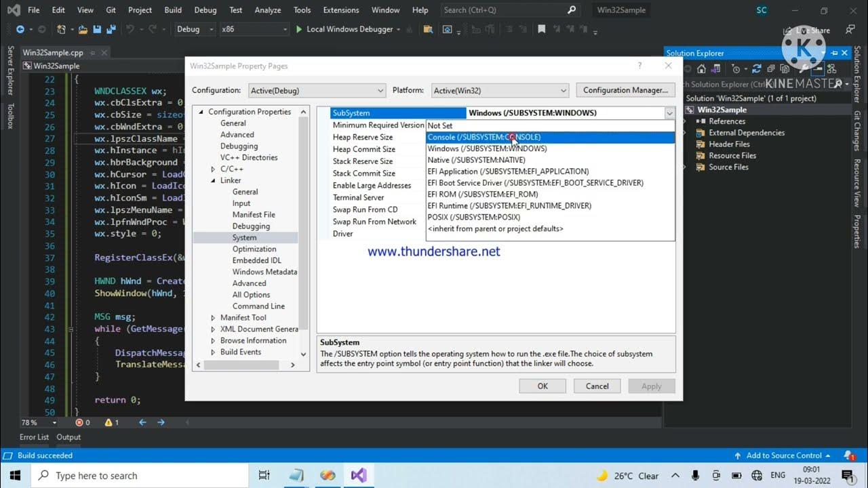
Task: Click the Visual Studio taskbar icon
Action: click(x=359, y=475)
